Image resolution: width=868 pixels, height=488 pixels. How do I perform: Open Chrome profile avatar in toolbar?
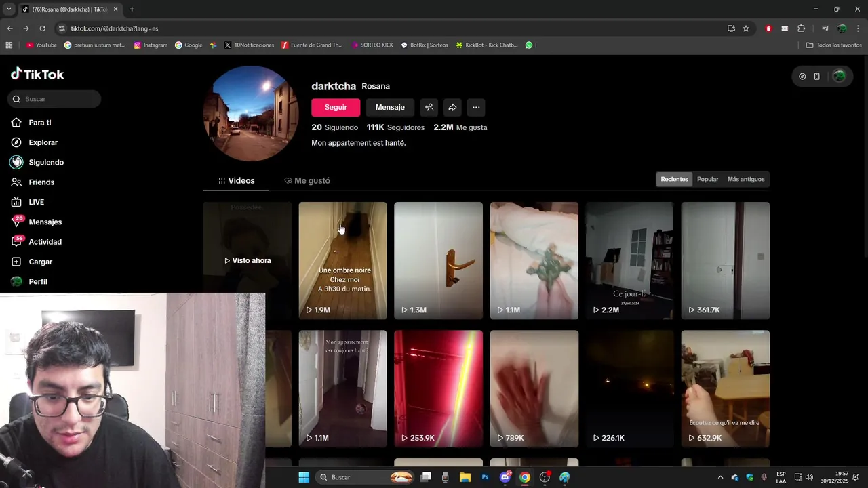842,28
